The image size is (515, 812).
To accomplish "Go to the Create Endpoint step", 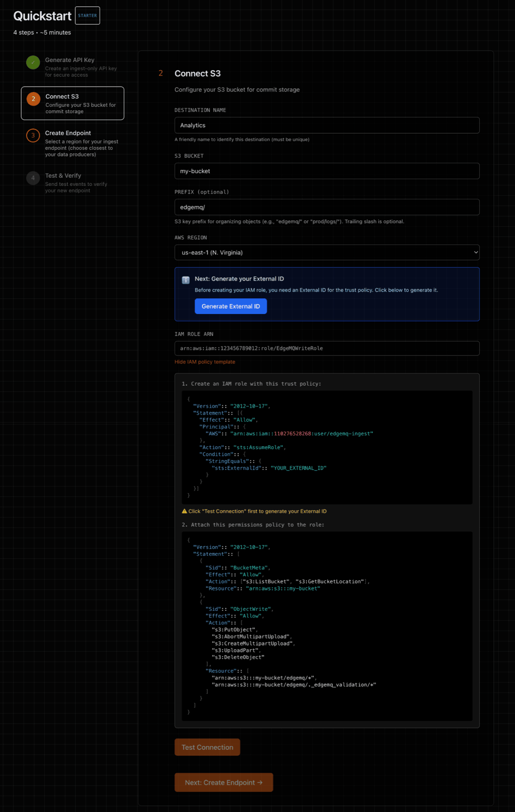I will pyautogui.click(x=73, y=143).
